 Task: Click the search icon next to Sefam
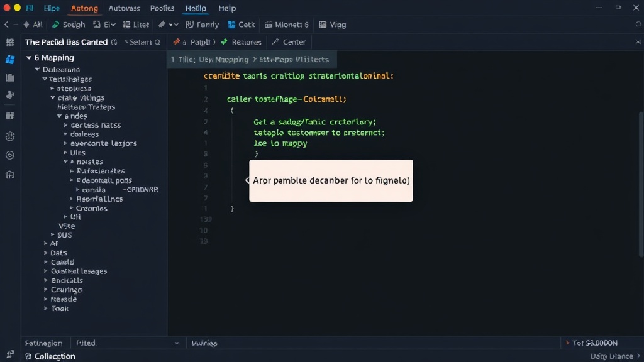(157, 42)
